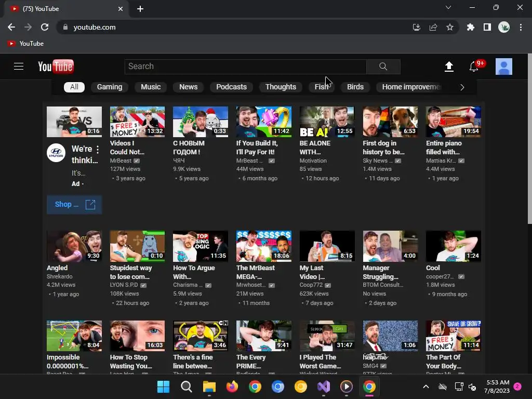The image size is (532, 399).
Task: Click the taskbar clock showing 5:53 AM
Action: click(497, 387)
